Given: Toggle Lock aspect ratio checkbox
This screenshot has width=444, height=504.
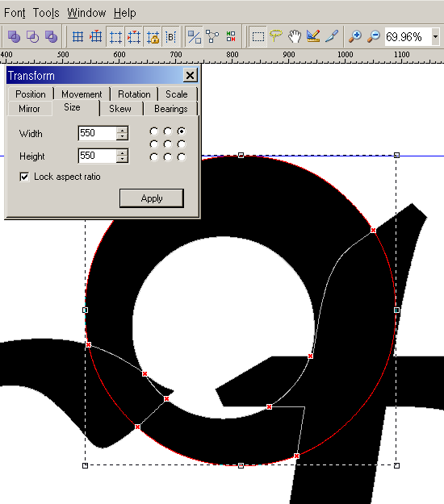Looking at the screenshot, I should click(24, 177).
